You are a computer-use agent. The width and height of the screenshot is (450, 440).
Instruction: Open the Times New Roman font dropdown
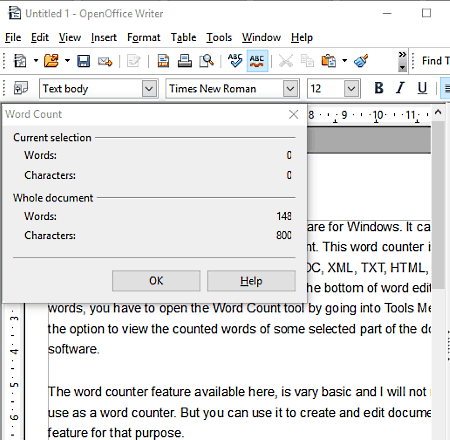coord(290,89)
